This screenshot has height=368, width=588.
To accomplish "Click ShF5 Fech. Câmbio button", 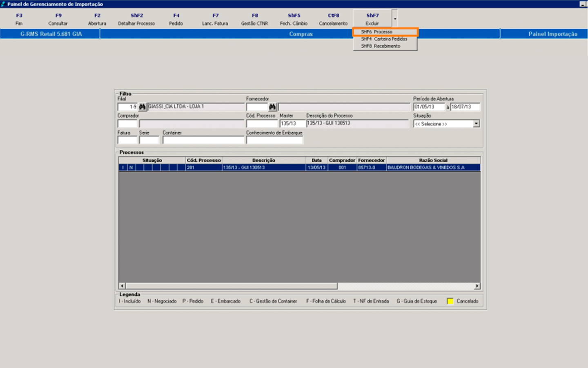I will coord(294,19).
